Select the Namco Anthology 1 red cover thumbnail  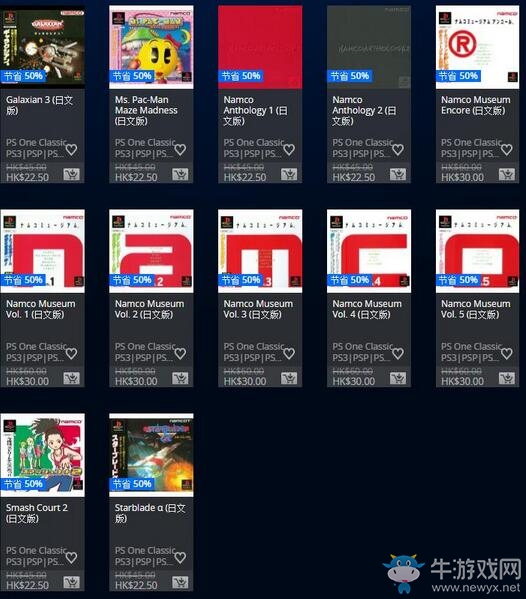coord(260,47)
